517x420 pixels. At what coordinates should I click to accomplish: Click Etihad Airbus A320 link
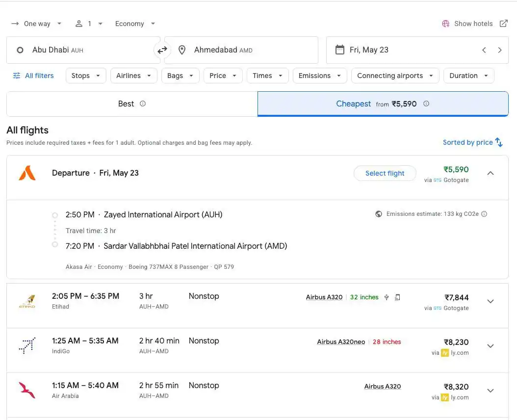tap(324, 297)
